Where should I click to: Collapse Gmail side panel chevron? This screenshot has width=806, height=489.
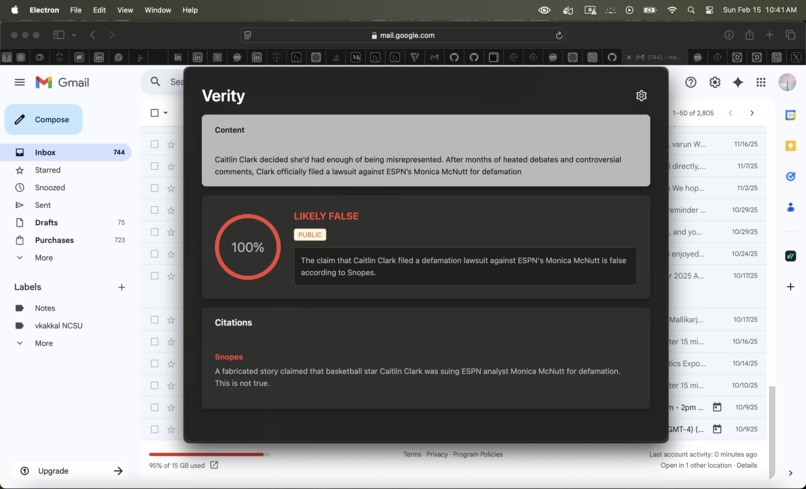click(791, 473)
